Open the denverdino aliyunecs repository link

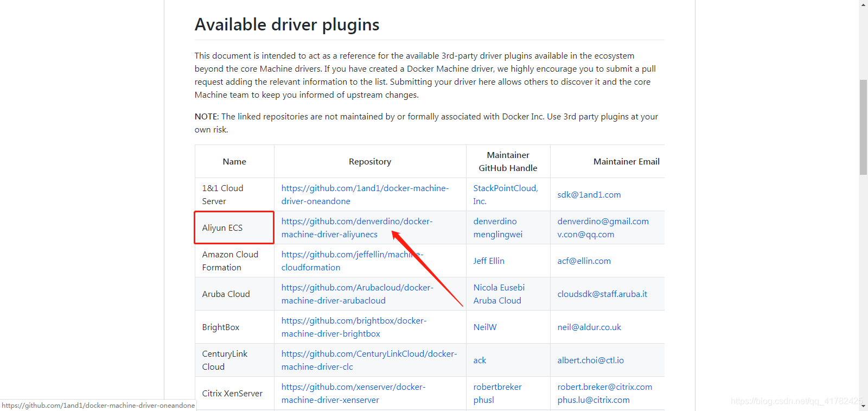click(x=357, y=227)
